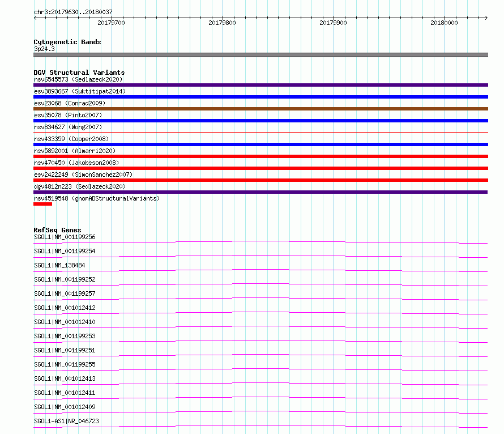Open the SGOL1|NM_138484 transcript label
Viewport: 504px width, 434px height.
coord(59,265)
